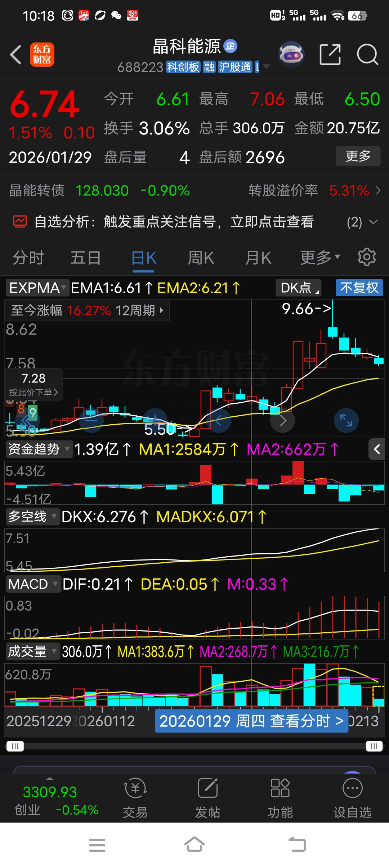389x868 pixels.
Task: Tap the blue 正 badge beside stock name
Action: coord(231,46)
